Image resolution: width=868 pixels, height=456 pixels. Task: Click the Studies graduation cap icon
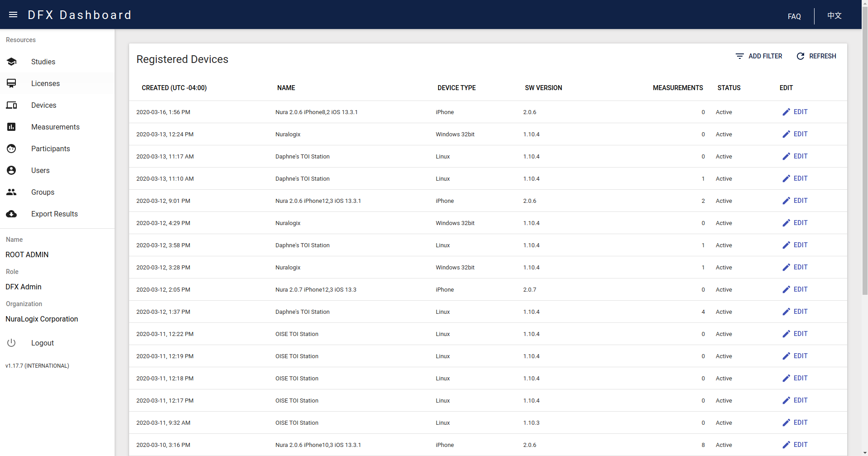pyautogui.click(x=11, y=62)
